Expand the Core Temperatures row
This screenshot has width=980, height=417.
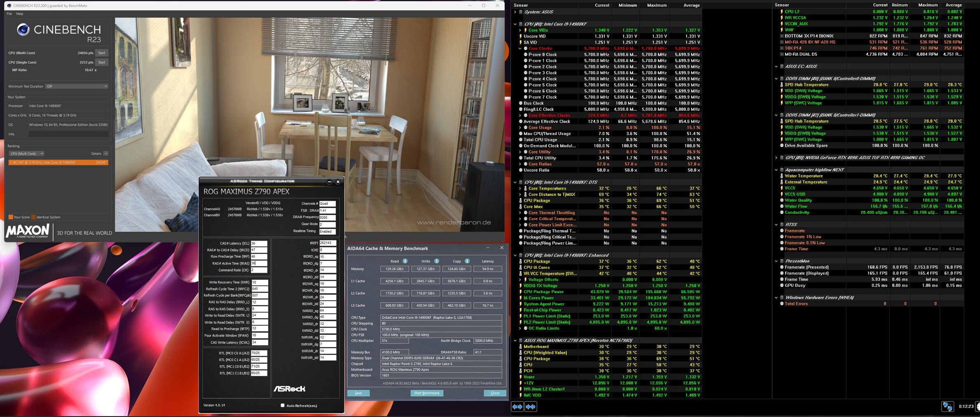tap(520, 189)
